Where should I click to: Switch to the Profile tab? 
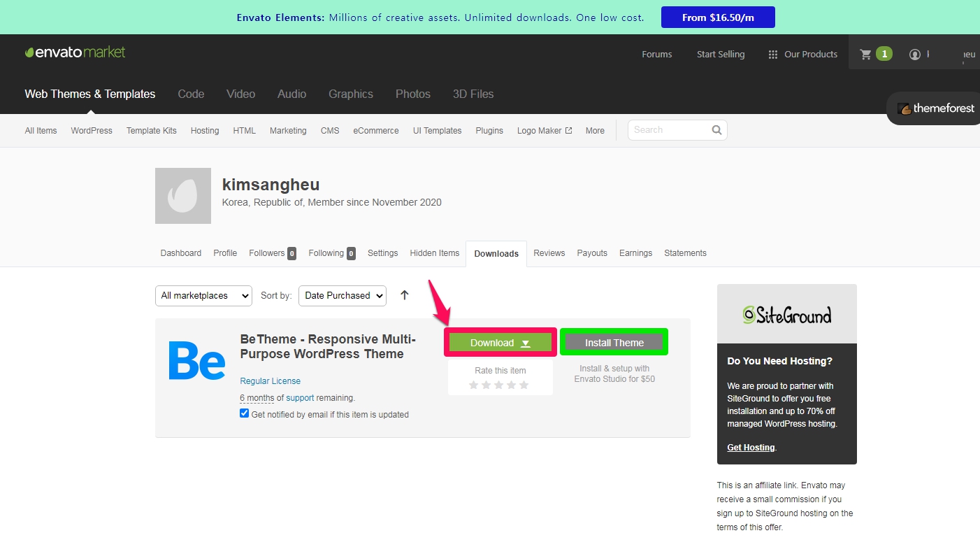(225, 253)
